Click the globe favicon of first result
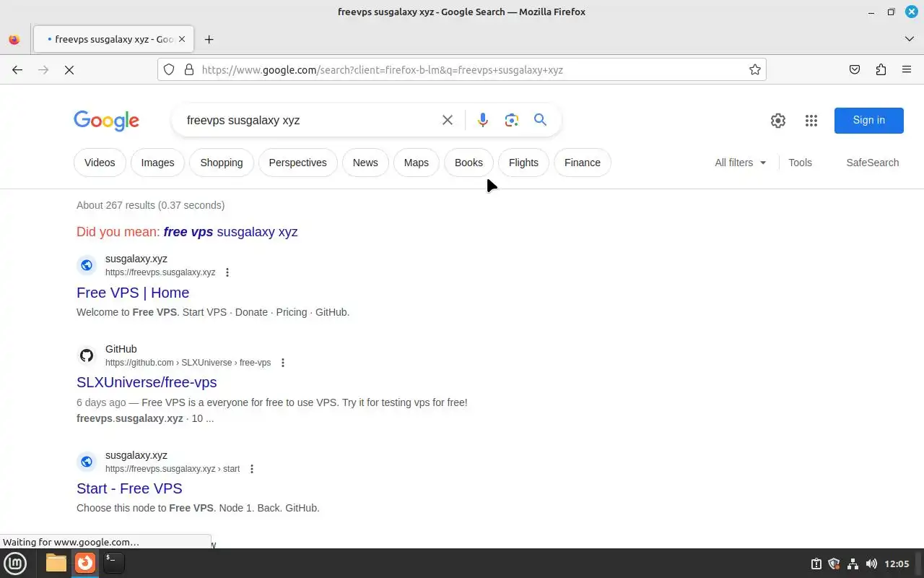Image resolution: width=924 pixels, height=578 pixels. tap(87, 265)
